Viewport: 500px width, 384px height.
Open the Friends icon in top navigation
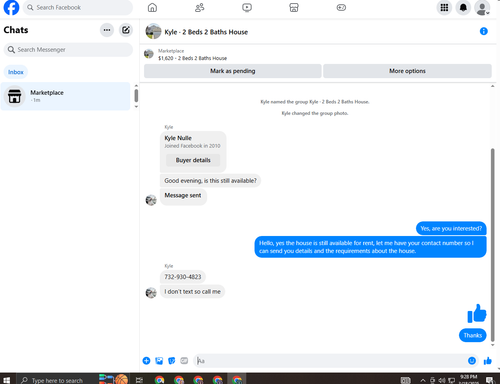[200, 7]
